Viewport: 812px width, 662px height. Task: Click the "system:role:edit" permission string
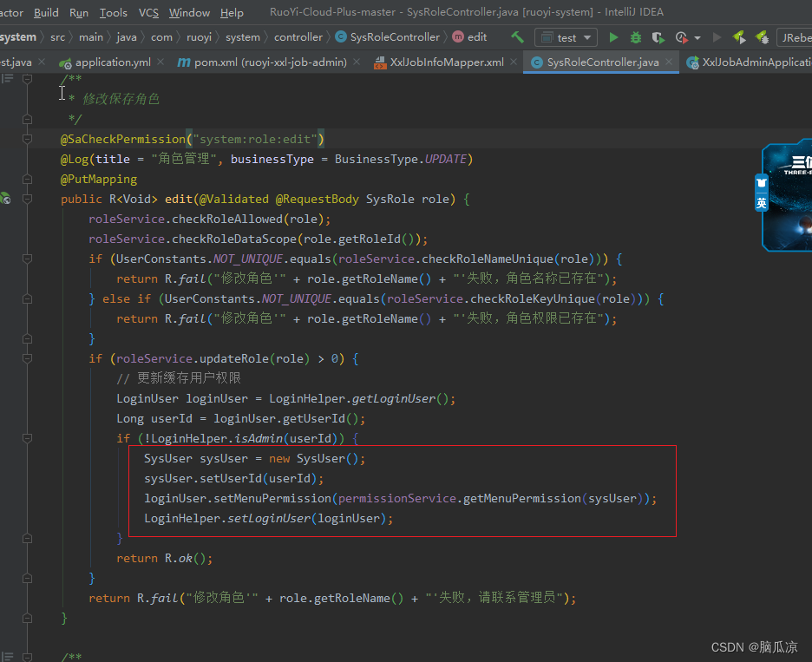[255, 140]
